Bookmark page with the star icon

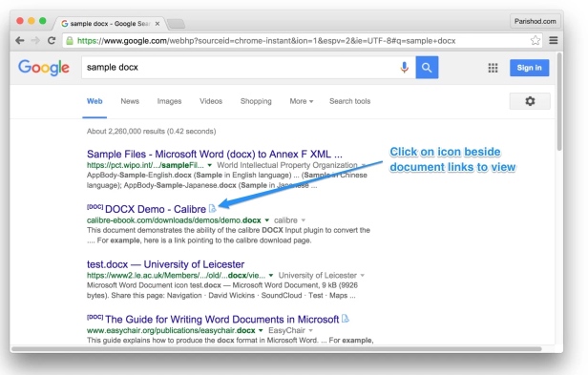(535, 40)
